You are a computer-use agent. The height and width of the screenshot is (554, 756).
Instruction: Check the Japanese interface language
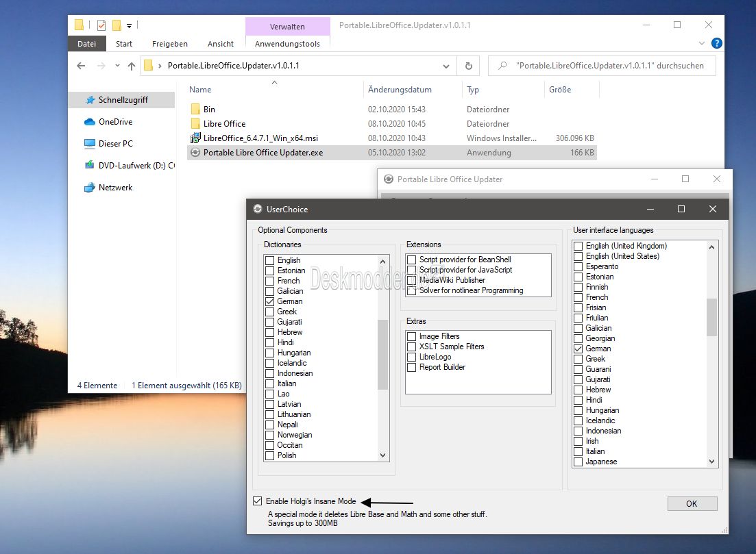578,462
